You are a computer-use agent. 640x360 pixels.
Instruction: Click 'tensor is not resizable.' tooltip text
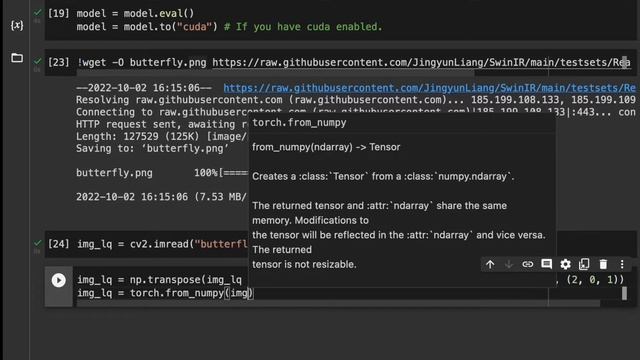pos(304,264)
